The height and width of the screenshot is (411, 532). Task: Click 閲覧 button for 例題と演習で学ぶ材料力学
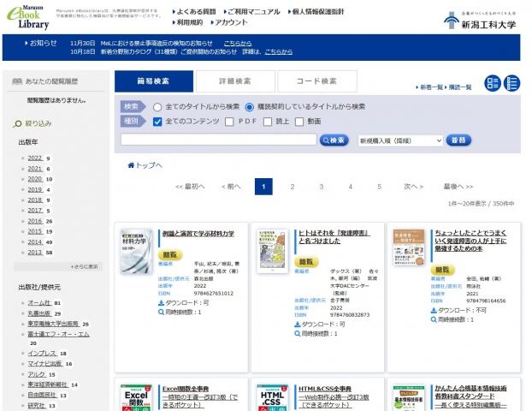click(x=172, y=254)
